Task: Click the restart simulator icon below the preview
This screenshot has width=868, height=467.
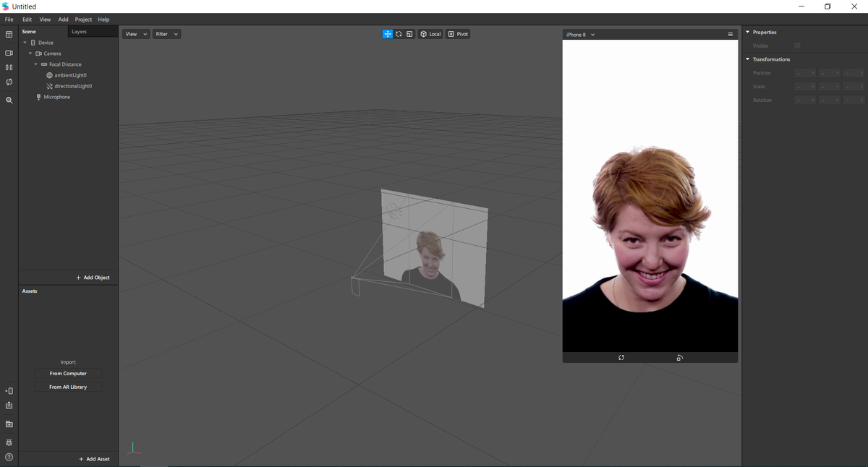Action: pyautogui.click(x=621, y=357)
